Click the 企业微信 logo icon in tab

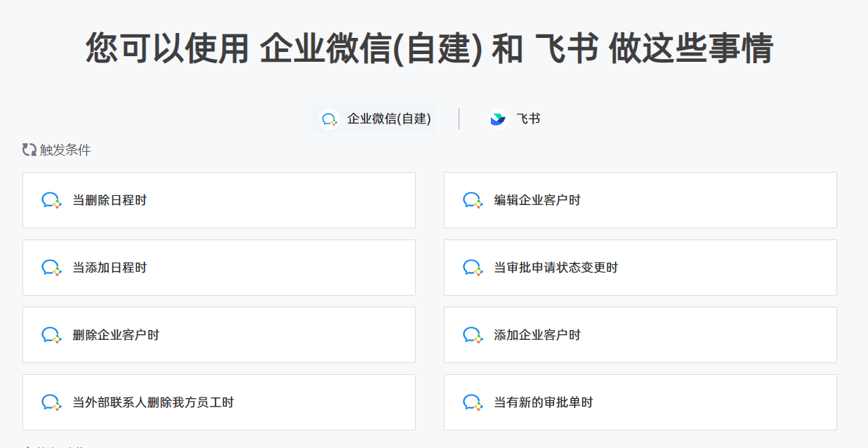click(329, 119)
